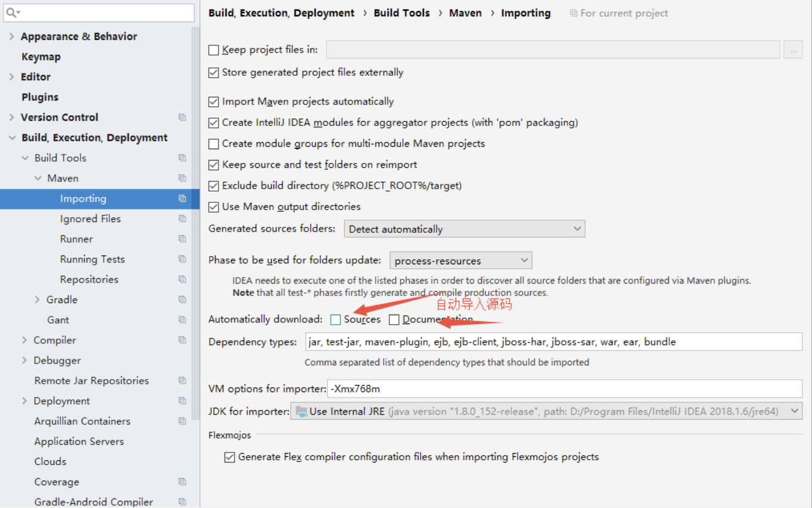Click project-level icon on Importing row
The image size is (812, 508).
pos(182,199)
